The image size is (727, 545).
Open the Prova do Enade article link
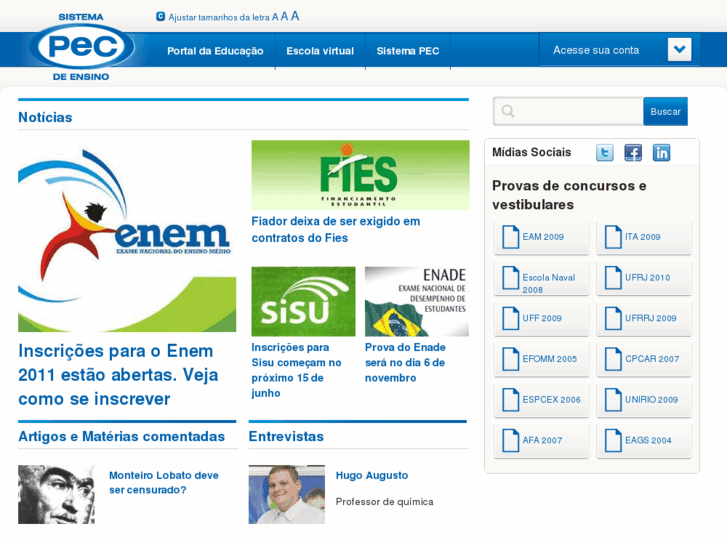pyautogui.click(x=405, y=363)
